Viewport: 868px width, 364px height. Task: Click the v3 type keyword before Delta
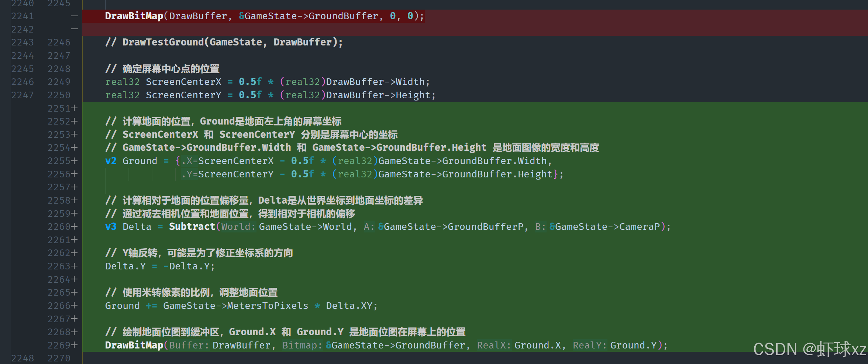point(111,227)
